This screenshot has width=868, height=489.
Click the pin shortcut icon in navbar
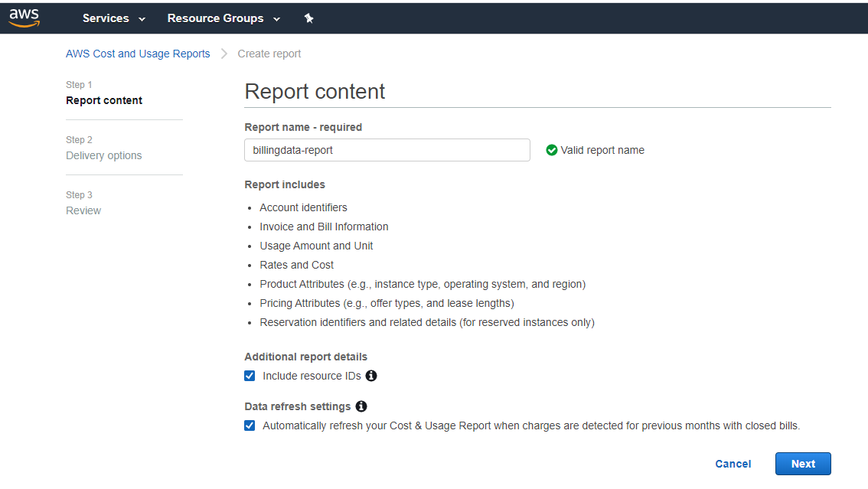click(x=309, y=18)
